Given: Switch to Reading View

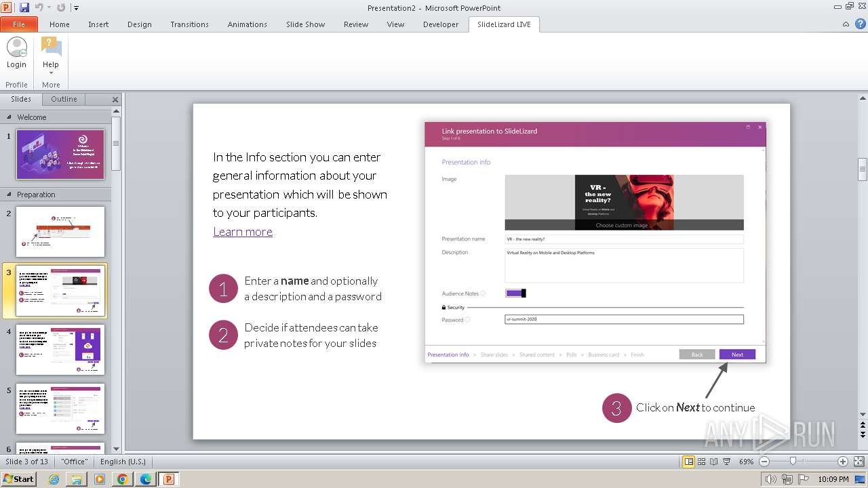Looking at the screenshot, I should 713,462.
